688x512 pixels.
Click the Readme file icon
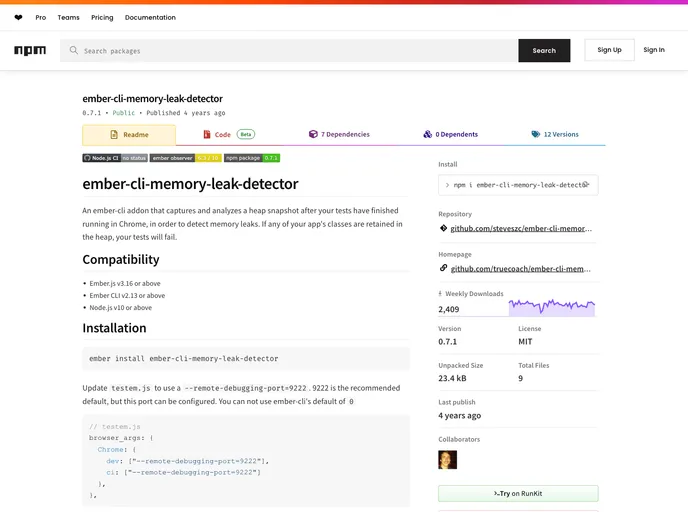[x=114, y=135]
